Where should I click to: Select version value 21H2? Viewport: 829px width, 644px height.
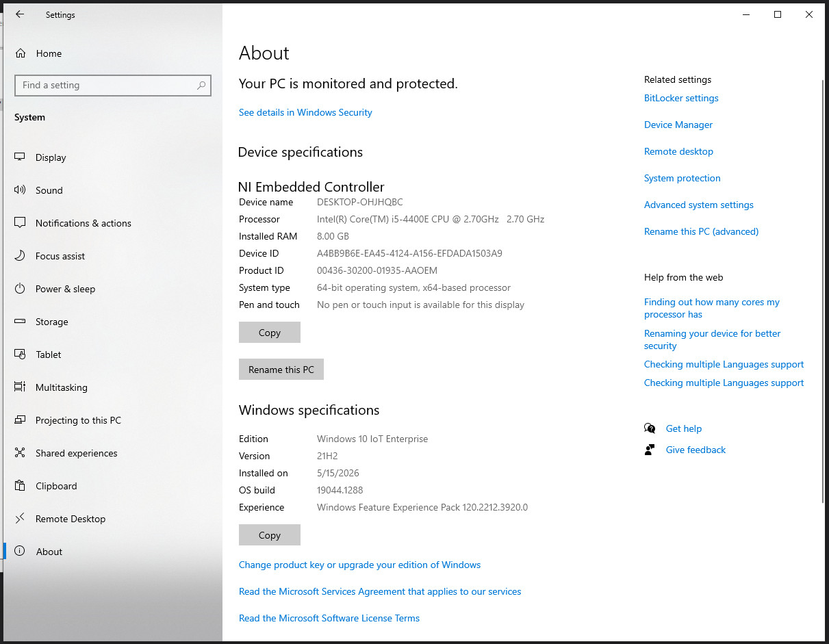(x=327, y=456)
